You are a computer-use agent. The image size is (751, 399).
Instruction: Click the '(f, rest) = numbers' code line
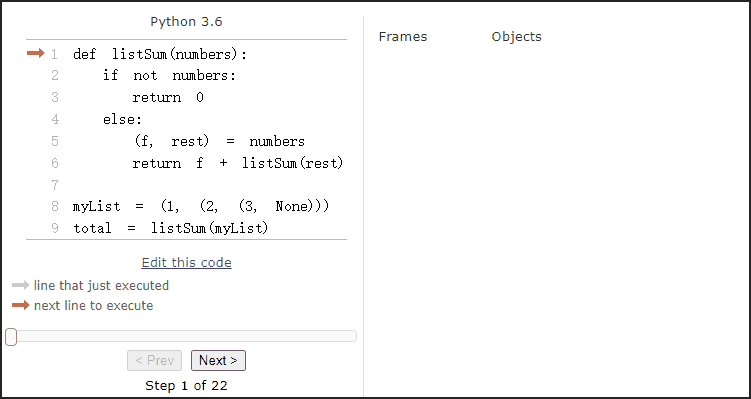coord(219,141)
